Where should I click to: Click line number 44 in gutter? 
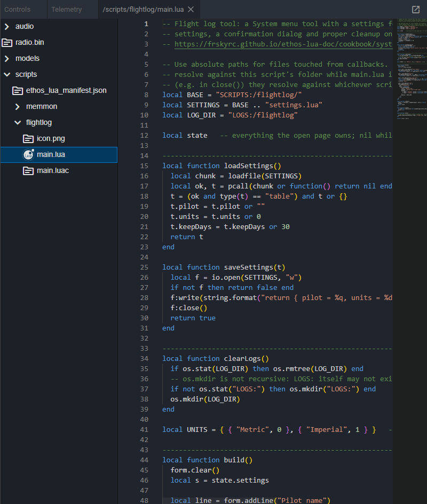tap(144, 460)
